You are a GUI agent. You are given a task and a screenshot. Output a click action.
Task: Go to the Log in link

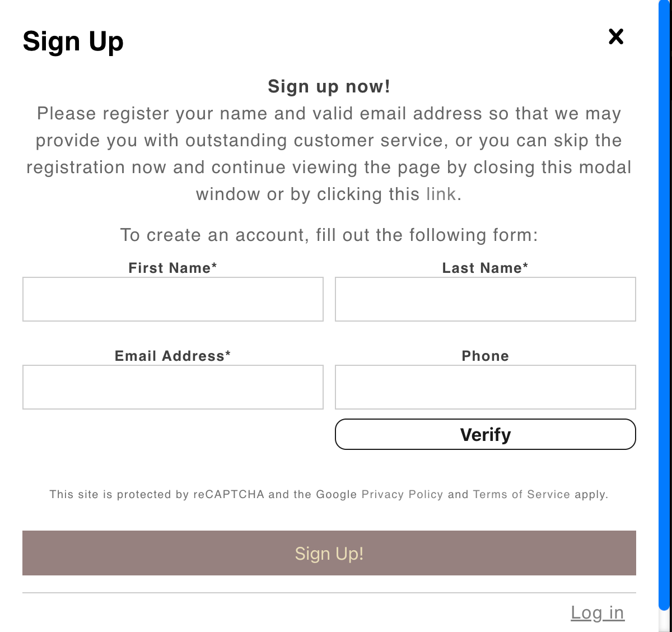tap(597, 612)
